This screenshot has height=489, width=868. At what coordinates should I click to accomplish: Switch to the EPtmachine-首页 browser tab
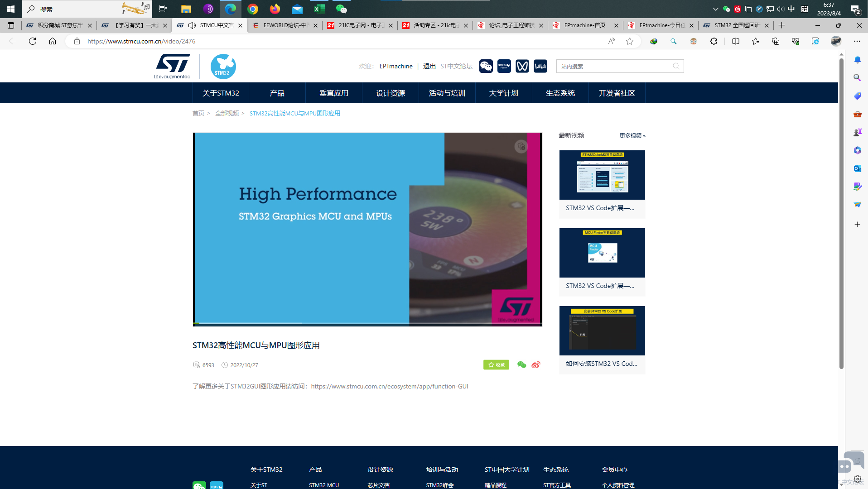point(585,25)
